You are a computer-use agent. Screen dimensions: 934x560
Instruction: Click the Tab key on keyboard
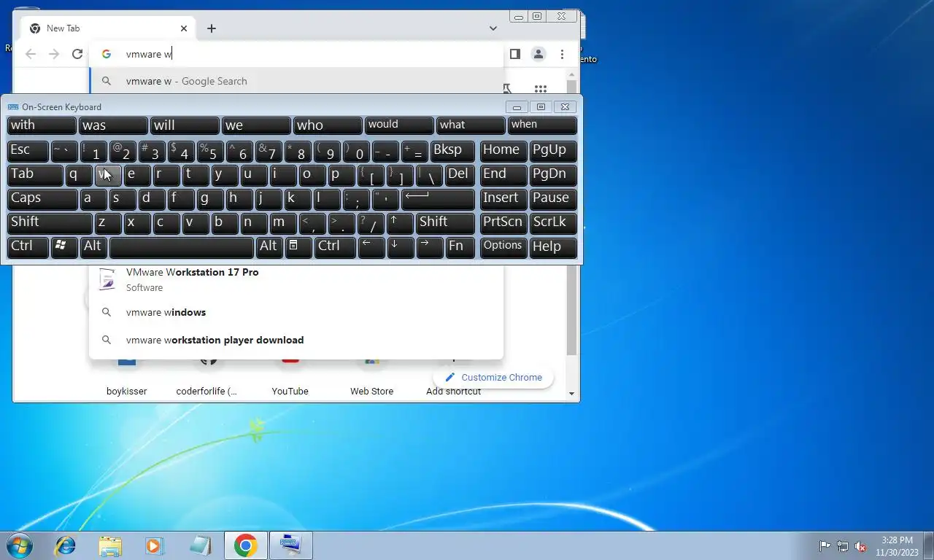pyautogui.click(x=35, y=175)
